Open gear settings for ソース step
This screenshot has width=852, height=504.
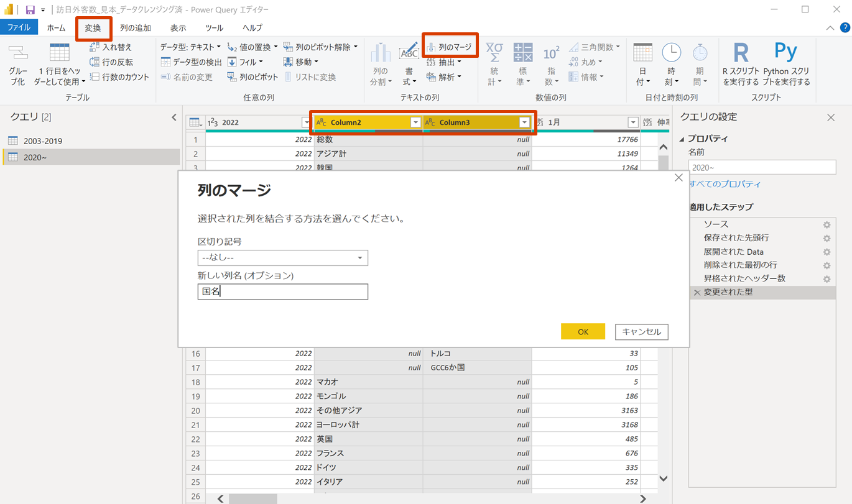[827, 224]
